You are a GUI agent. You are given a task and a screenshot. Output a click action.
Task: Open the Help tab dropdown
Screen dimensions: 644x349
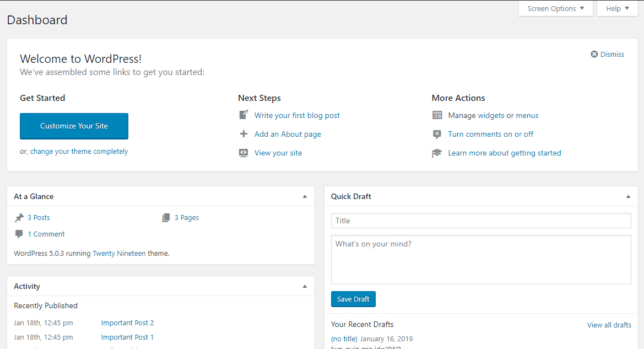coord(617,8)
